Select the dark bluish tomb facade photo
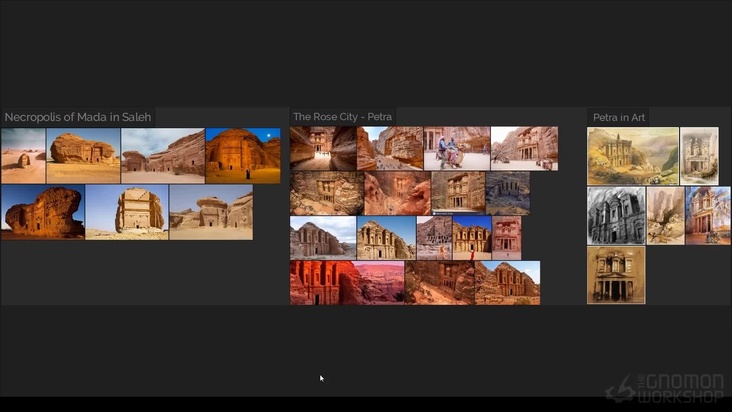Viewport: 732px width, 412px height. click(x=508, y=193)
